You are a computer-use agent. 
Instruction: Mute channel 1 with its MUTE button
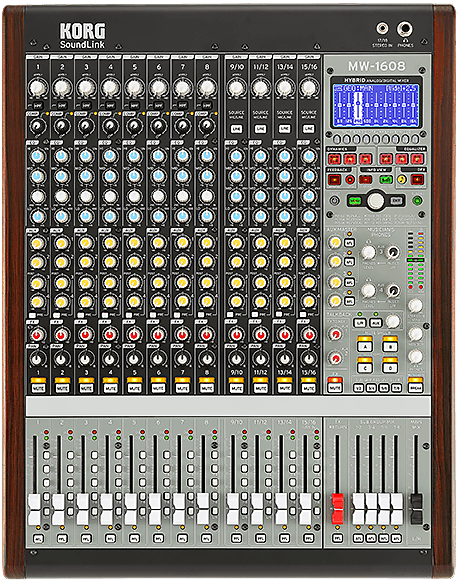(38, 388)
